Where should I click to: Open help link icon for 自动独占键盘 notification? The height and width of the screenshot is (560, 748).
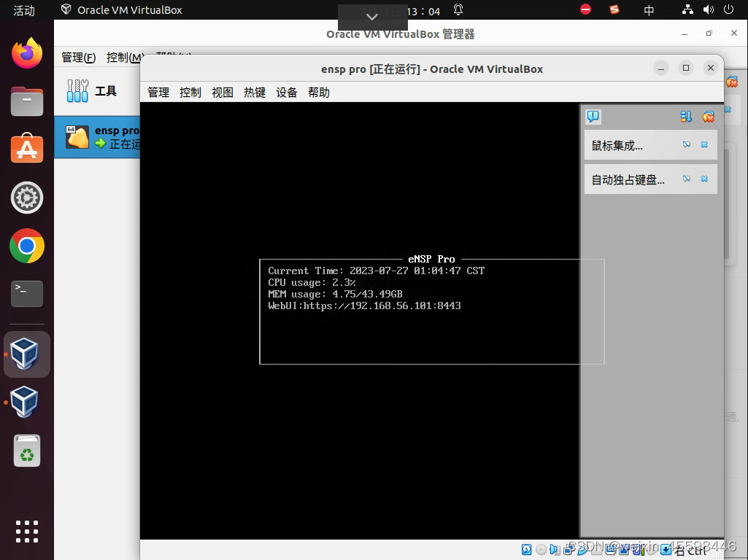[x=687, y=179]
